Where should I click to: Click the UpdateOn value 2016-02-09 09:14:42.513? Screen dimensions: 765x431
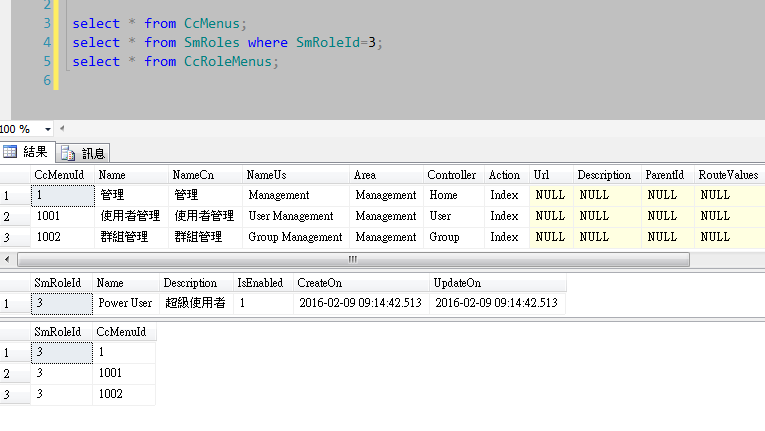tap(497, 303)
